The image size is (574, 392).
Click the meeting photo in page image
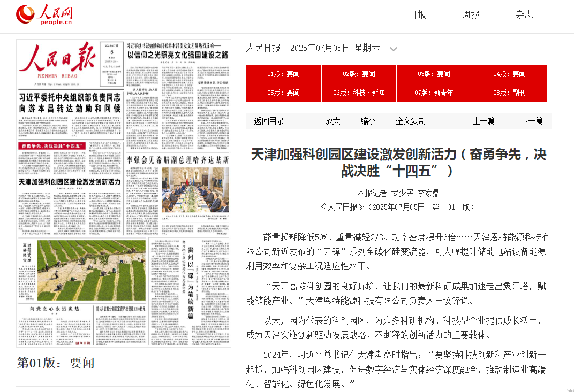click(195, 190)
